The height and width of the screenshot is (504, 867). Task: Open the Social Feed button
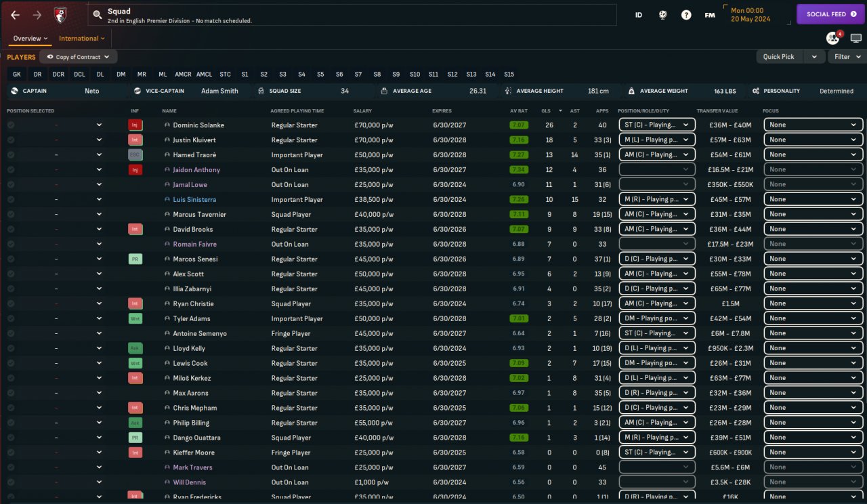pyautogui.click(x=830, y=14)
